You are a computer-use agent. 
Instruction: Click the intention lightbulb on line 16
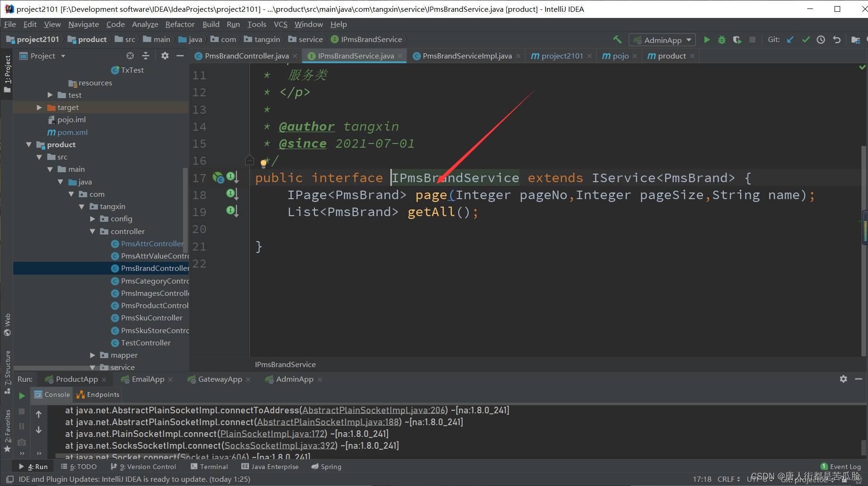[264, 163]
